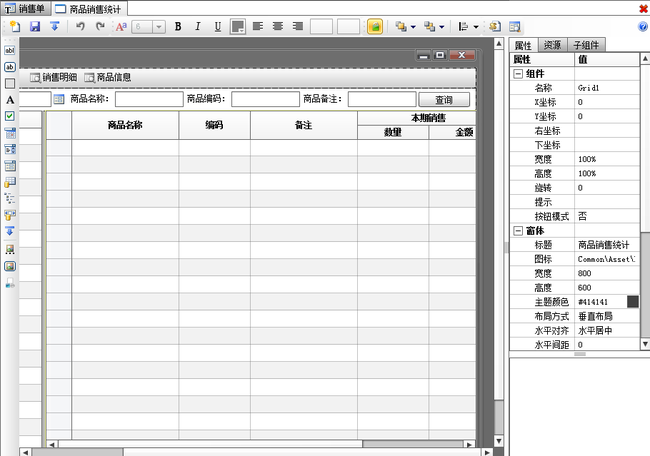Viewport: 650px width, 456px height.
Task: Select the image component tool
Action: [10, 249]
